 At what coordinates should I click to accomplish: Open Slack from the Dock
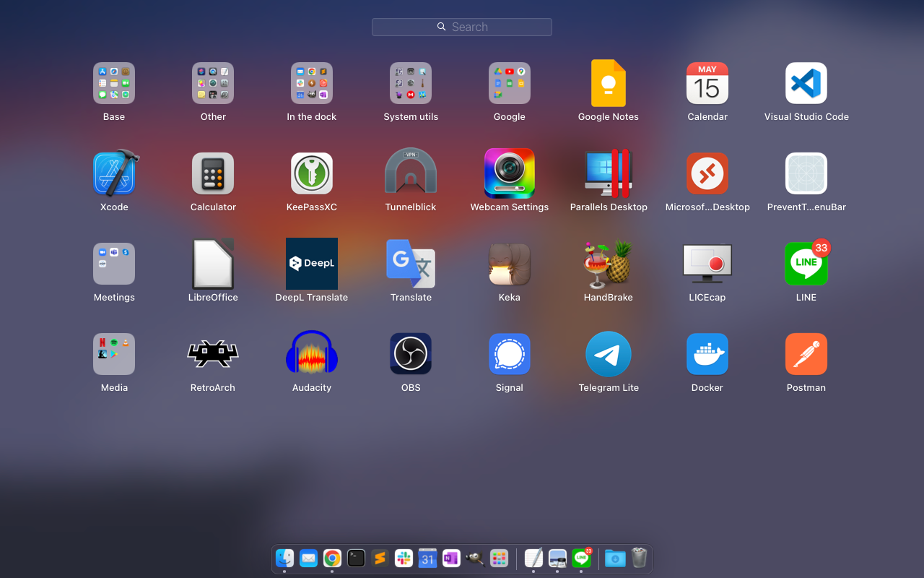pos(404,558)
